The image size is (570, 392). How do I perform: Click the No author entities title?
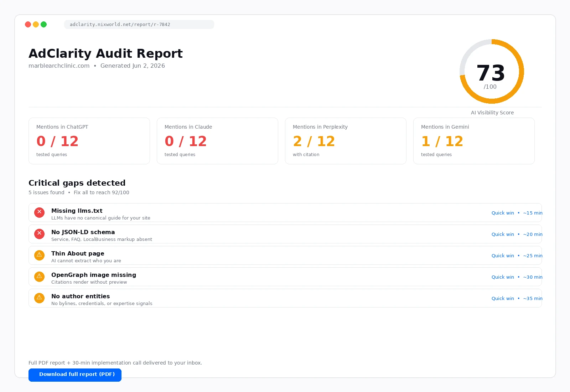pyautogui.click(x=81, y=296)
